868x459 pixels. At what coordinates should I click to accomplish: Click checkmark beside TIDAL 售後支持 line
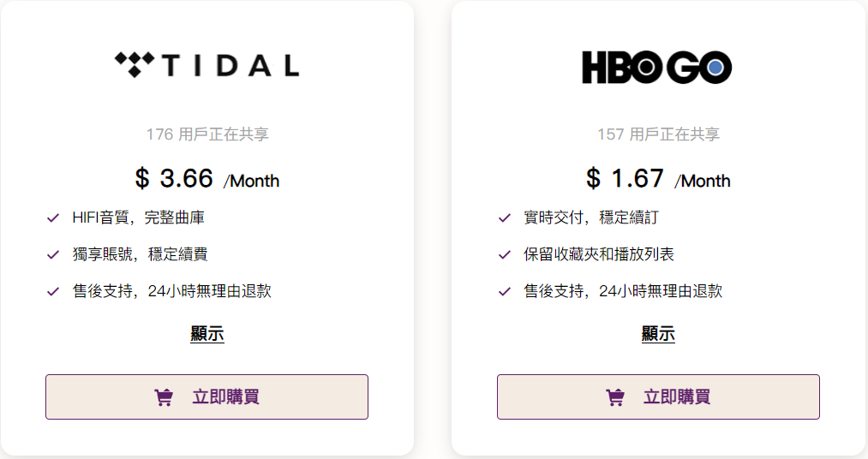pyautogui.click(x=53, y=291)
